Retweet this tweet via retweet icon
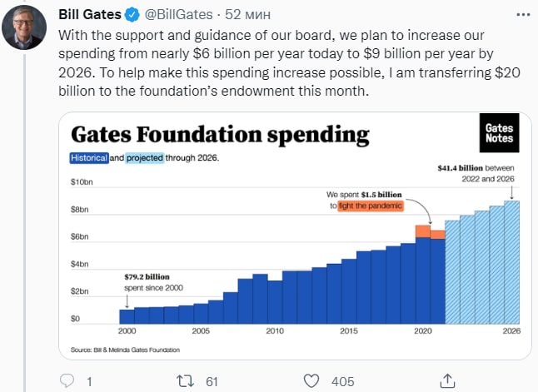 click(185, 381)
